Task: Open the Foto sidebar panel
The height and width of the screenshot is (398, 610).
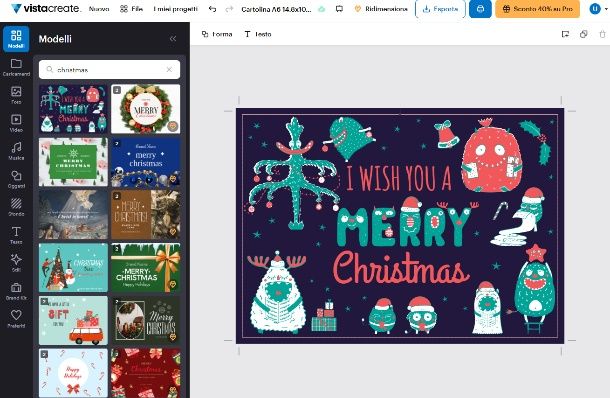Action: click(16, 95)
